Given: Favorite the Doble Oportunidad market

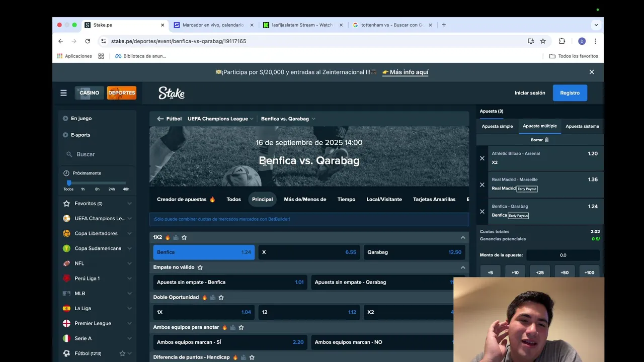Looking at the screenshot, I should [x=221, y=298].
